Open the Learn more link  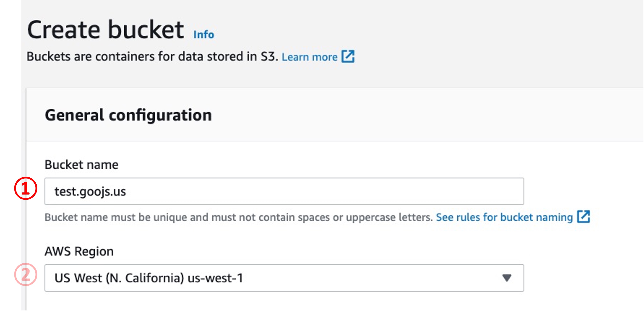click(310, 57)
